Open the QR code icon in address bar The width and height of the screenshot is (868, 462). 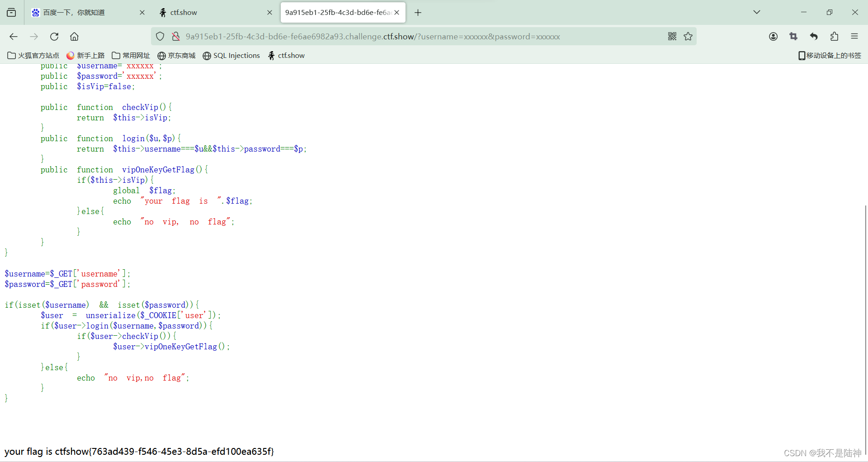tap(672, 36)
